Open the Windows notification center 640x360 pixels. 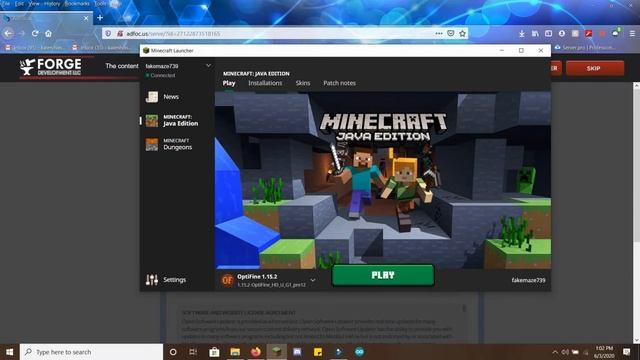coord(627,352)
